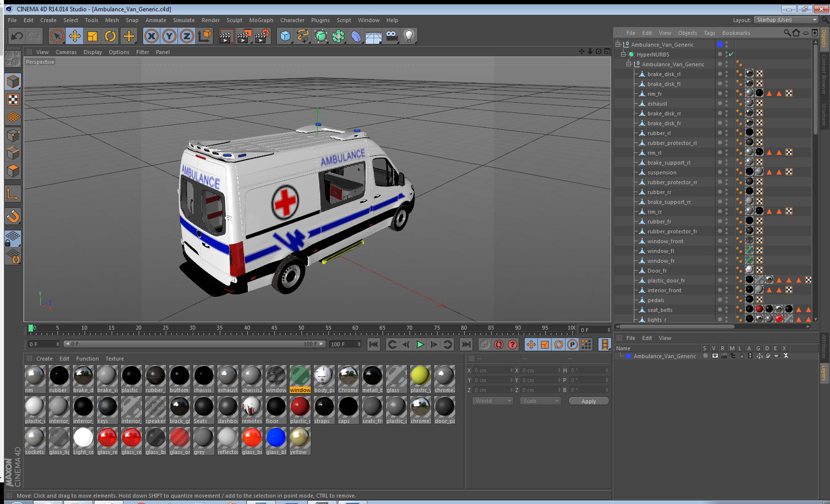Click the Apply button
Viewport: 830px width, 504px height.
coord(589,401)
